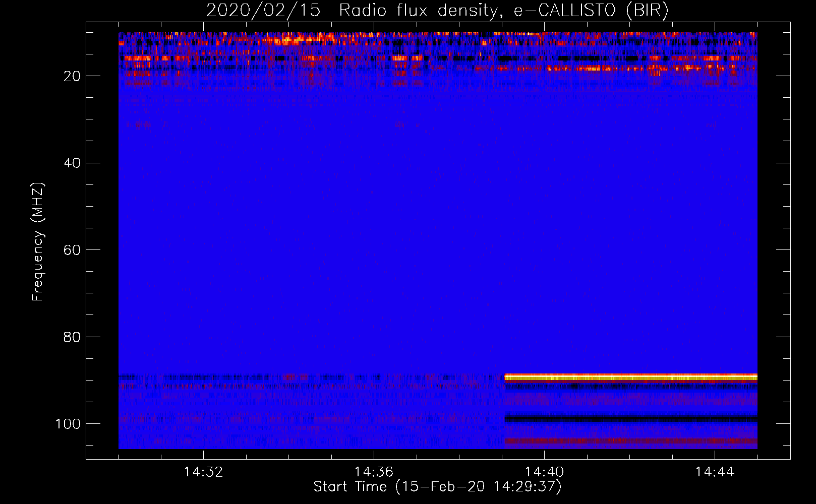Screen dimensions: 816x504
Task: Click the "Frequency (MHZ)" axis label
Action: [38, 241]
